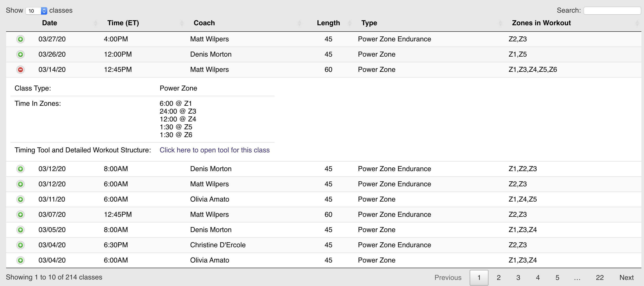644x286 pixels.
Task: Expand the 03/12/20 8:00AM class details
Action: [21, 169]
